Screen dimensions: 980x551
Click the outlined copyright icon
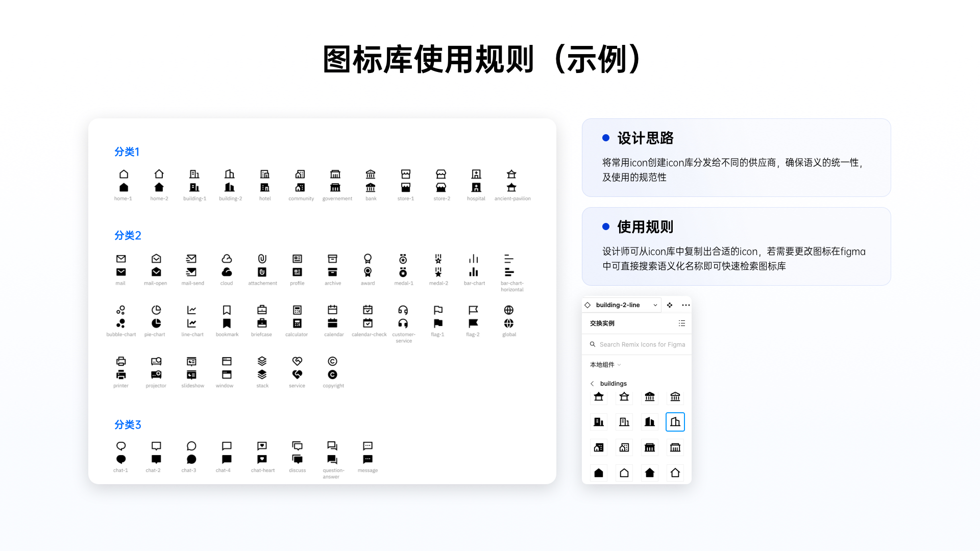click(332, 361)
